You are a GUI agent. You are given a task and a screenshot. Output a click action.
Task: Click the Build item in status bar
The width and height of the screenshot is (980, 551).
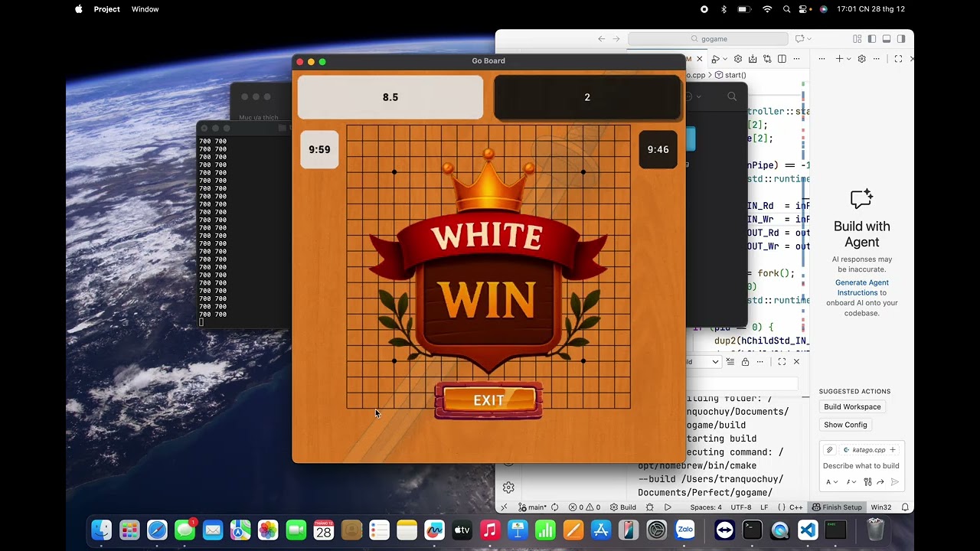point(622,507)
